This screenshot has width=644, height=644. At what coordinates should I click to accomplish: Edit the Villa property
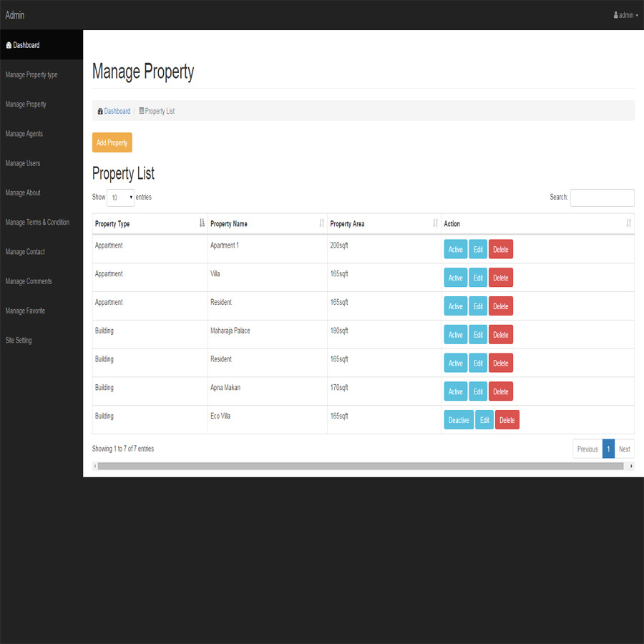pyautogui.click(x=478, y=278)
